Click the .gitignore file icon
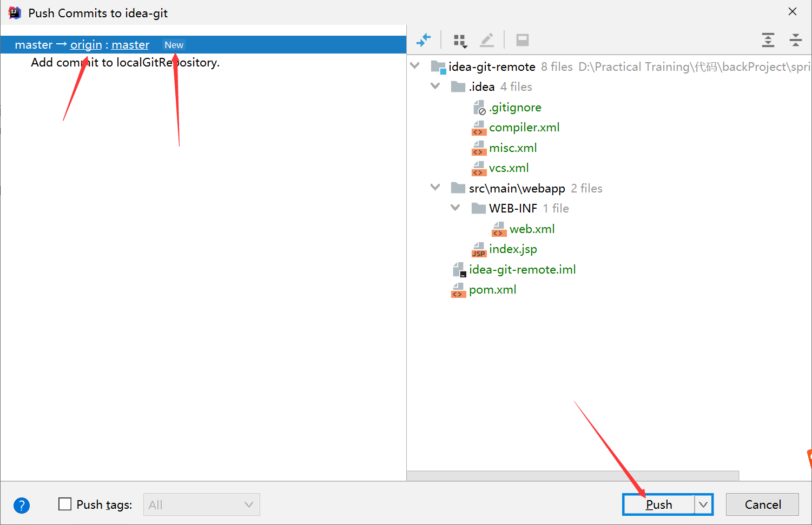The height and width of the screenshot is (525, 812). 479,108
